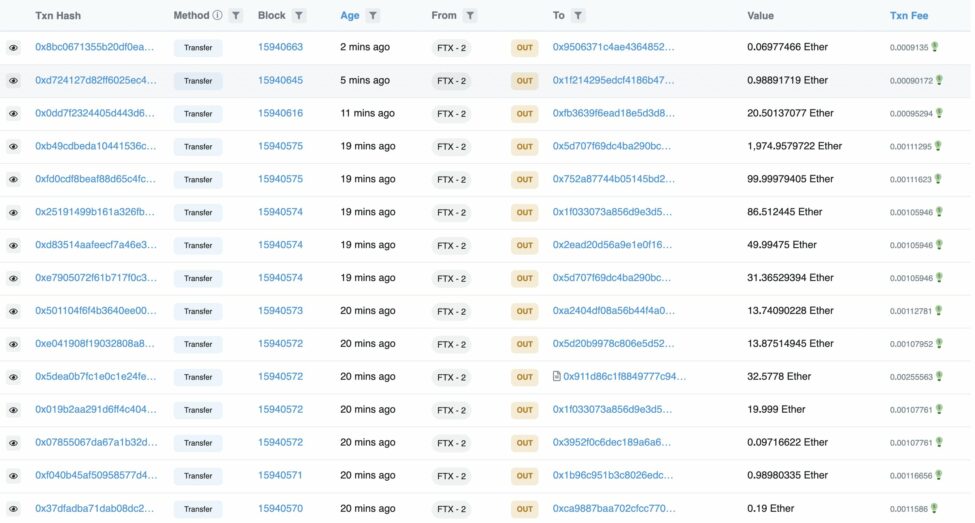Click Transfer method badge in block 15940663 row

pos(198,48)
